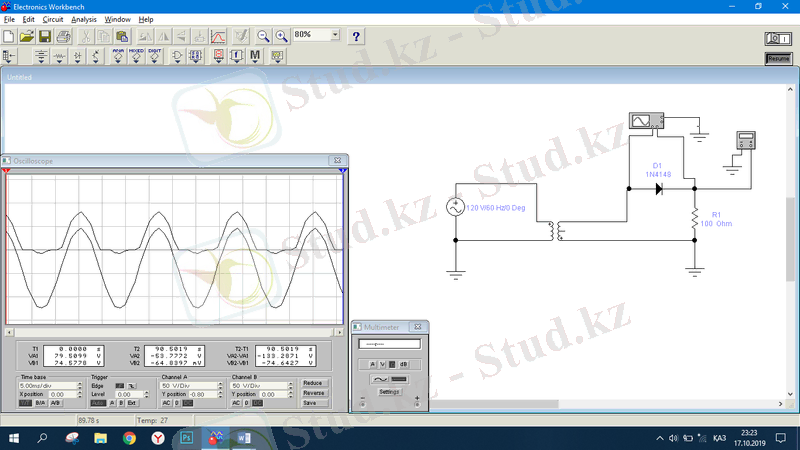Click Channel A Y position field
This screenshot has height=450, width=800.
(x=203, y=394)
